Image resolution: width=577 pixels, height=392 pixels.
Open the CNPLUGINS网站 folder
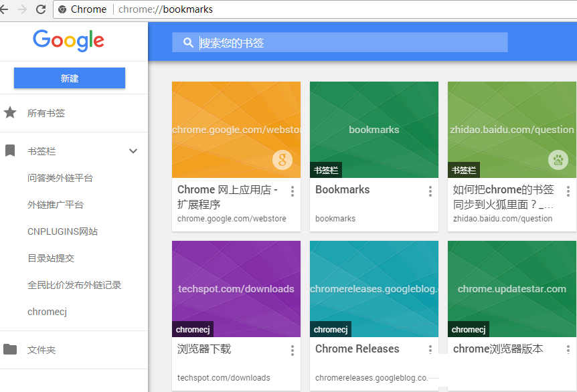[x=62, y=231]
